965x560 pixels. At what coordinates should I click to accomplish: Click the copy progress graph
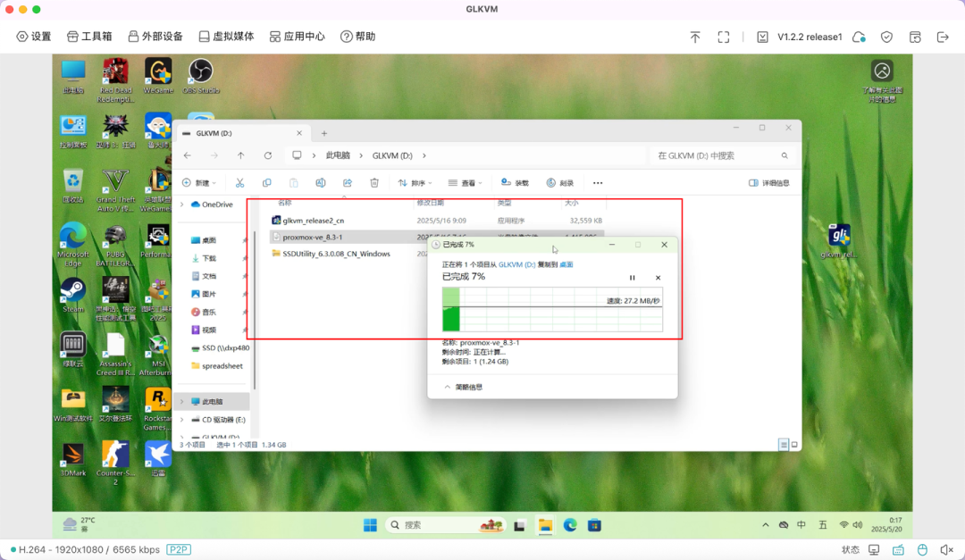point(552,309)
